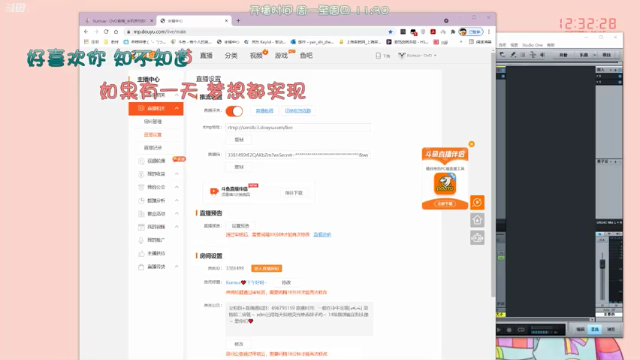
Task: Open the Studio One menu in Studio One window
Action: tap(532, 45)
